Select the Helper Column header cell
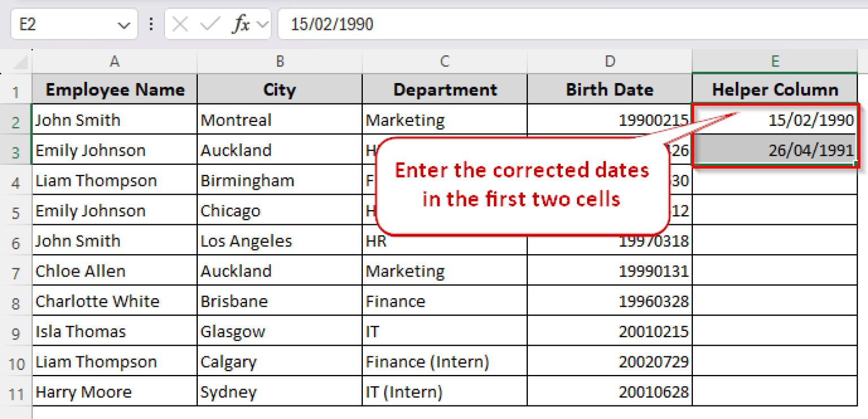This screenshot has height=419, width=868. pyautogui.click(x=775, y=89)
